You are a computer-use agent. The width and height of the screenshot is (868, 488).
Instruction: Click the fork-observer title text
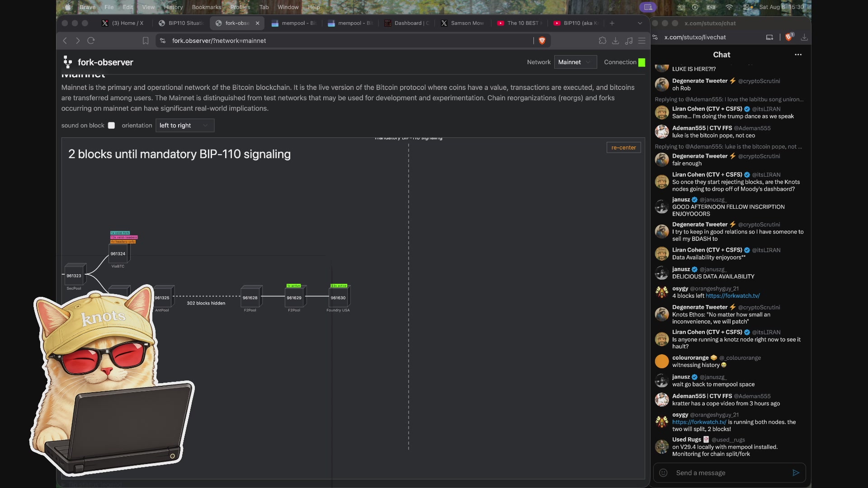[x=105, y=62]
